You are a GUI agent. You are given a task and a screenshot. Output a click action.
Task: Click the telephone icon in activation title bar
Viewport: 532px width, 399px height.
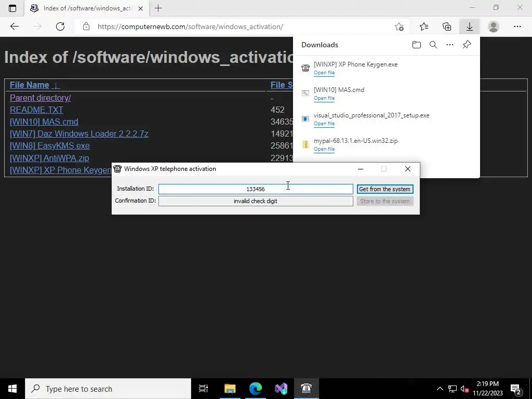(x=117, y=169)
